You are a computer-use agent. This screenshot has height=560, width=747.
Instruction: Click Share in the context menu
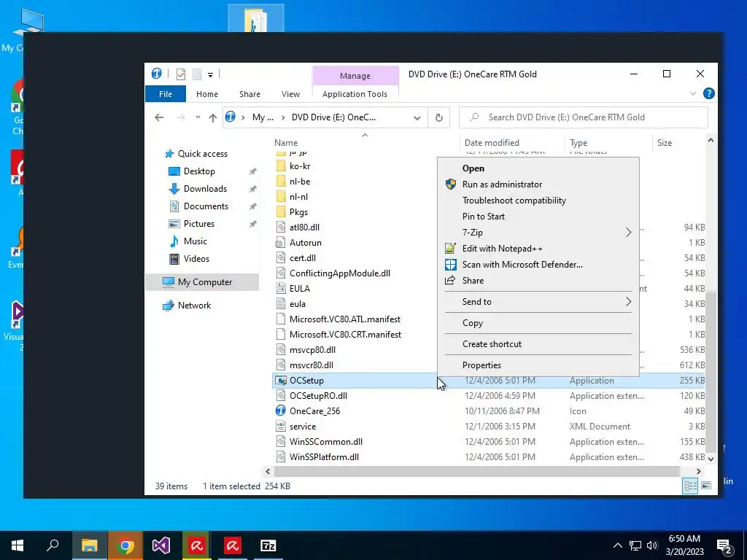click(x=538, y=281)
